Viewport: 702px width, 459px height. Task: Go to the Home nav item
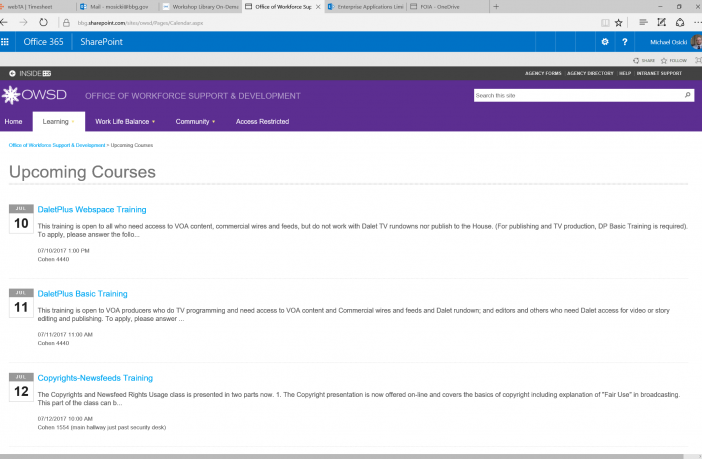click(x=13, y=121)
